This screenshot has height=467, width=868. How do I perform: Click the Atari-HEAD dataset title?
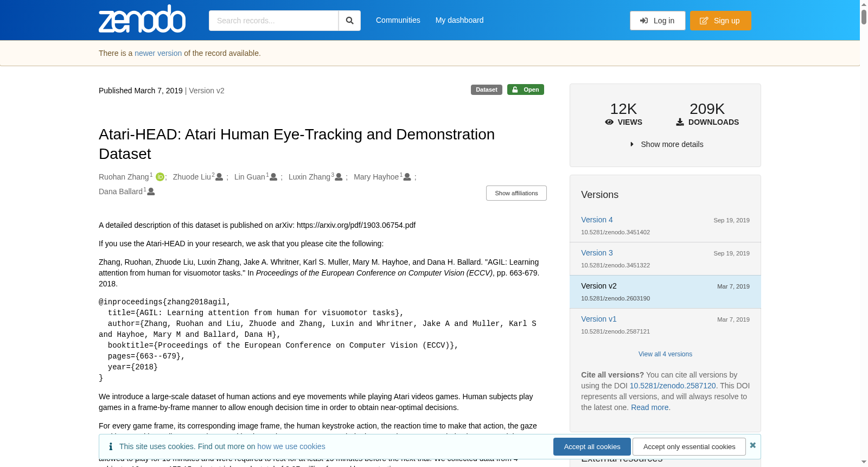pyautogui.click(x=297, y=144)
